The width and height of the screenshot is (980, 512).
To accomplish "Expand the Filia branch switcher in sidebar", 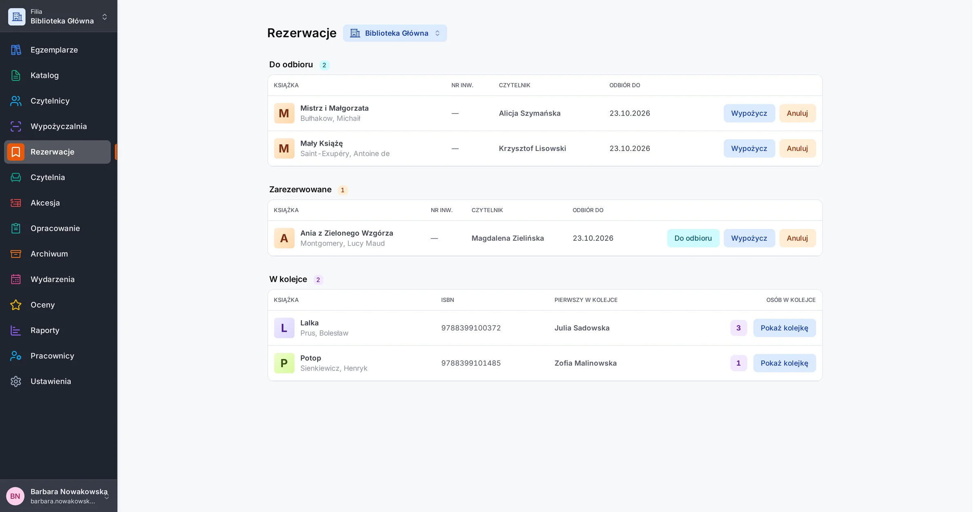I will [58, 16].
